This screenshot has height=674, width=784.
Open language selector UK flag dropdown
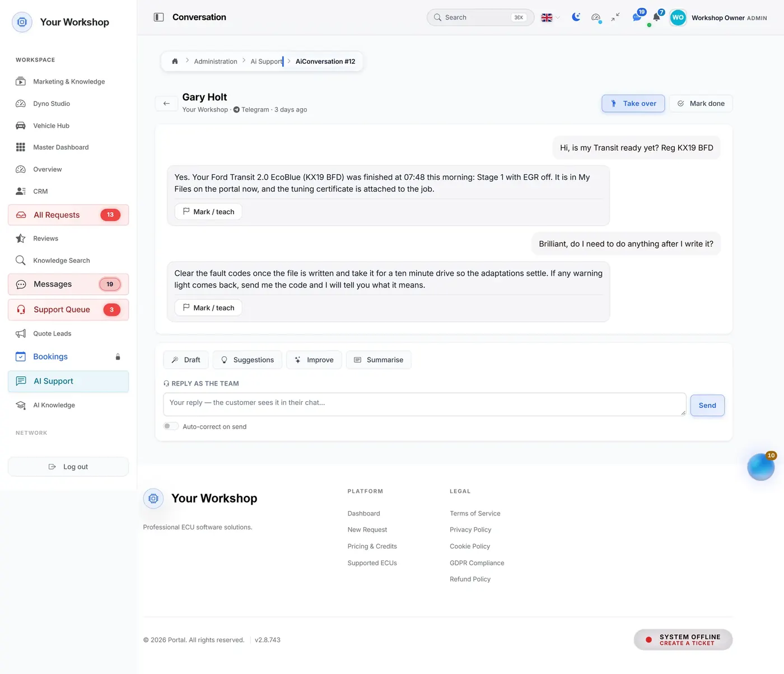click(550, 17)
